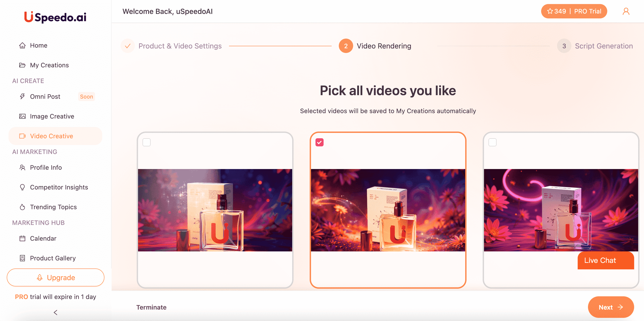Check the first video on the left
Image resolution: width=644 pixels, height=321 pixels.
[x=146, y=142]
